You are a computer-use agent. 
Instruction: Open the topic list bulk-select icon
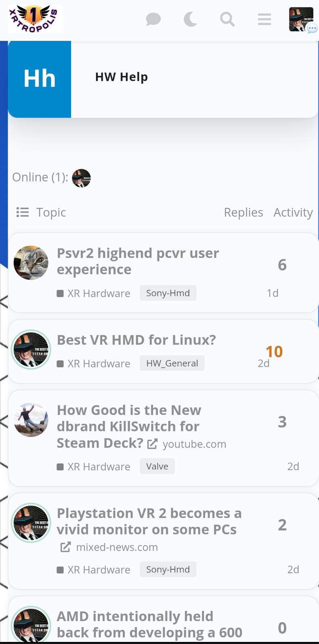pyautogui.click(x=23, y=212)
